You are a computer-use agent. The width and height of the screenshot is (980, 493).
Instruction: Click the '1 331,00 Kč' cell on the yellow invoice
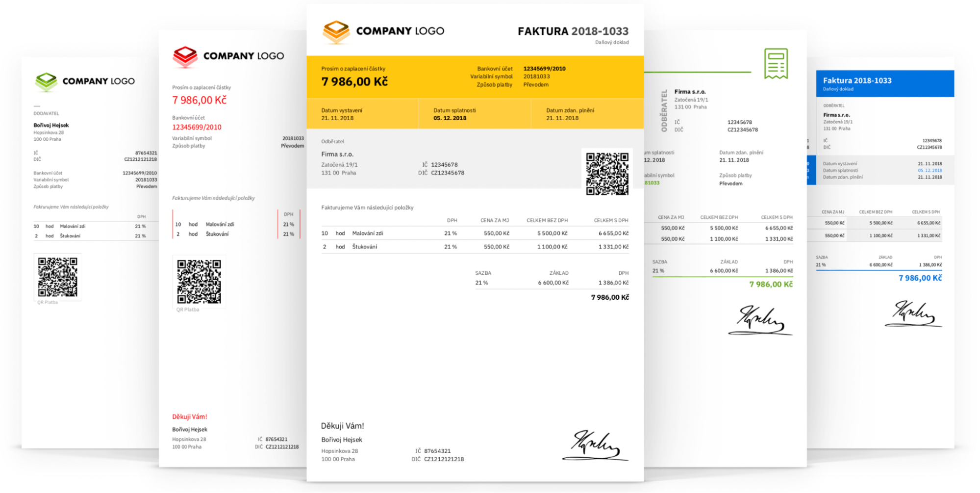point(613,247)
